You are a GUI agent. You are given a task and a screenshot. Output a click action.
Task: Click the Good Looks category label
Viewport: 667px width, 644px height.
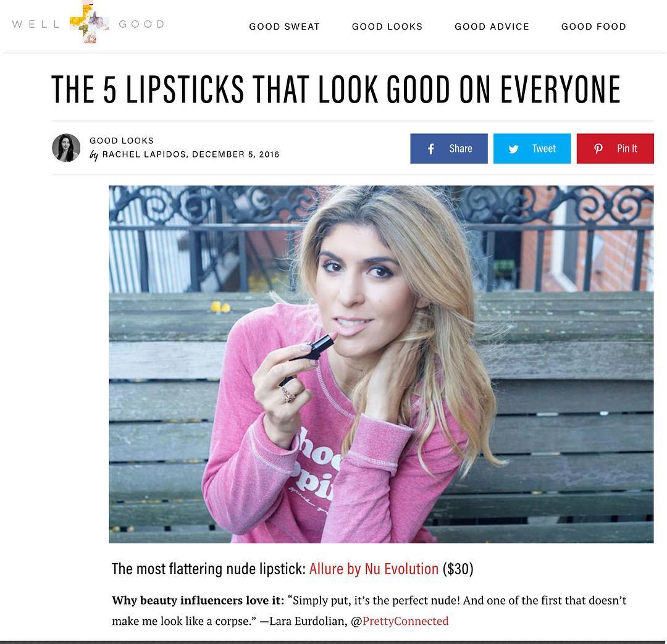pos(121,141)
